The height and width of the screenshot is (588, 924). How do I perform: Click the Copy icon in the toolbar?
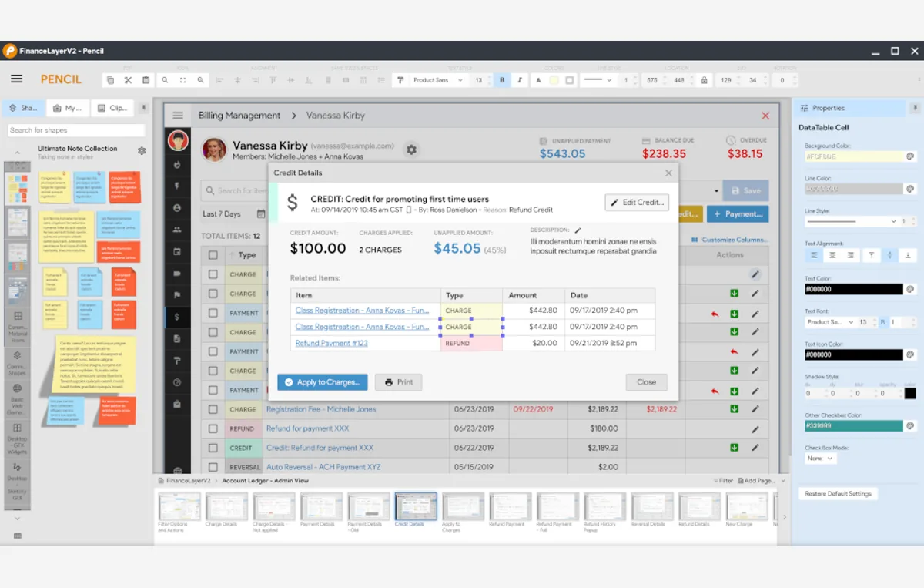click(111, 80)
